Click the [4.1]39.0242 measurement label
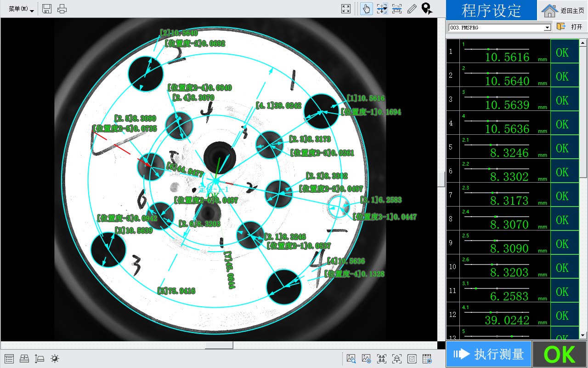This screenshot has height=368, width=588. click(x=278, y=106)
